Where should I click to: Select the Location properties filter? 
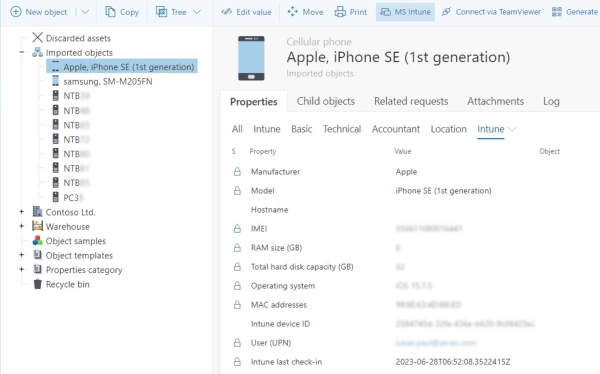(448, 129)
